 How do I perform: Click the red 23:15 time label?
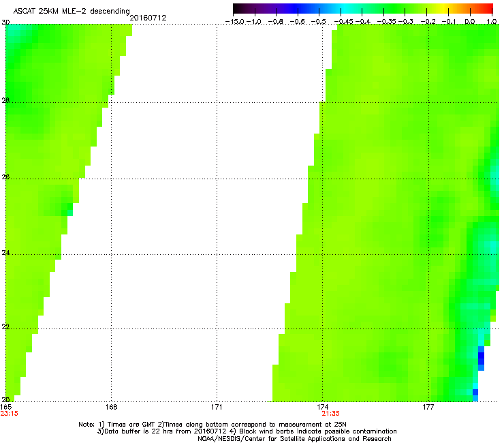click(10, 414)
